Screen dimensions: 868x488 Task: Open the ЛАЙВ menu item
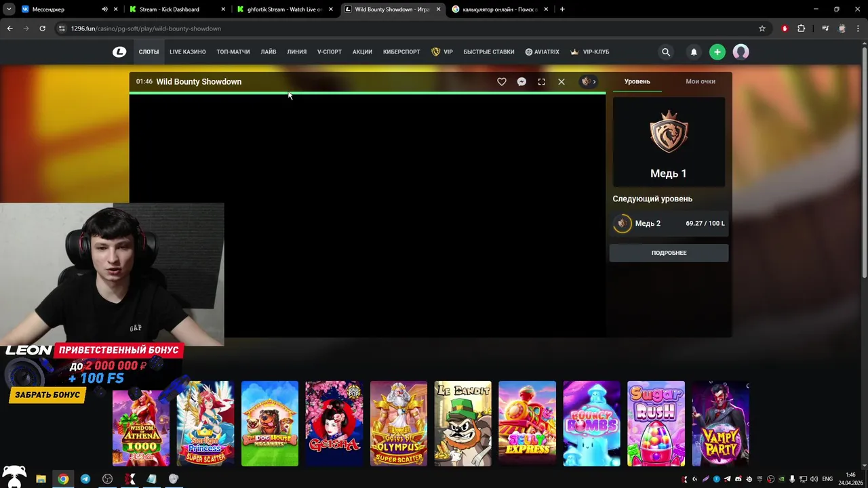pos(269,52)
